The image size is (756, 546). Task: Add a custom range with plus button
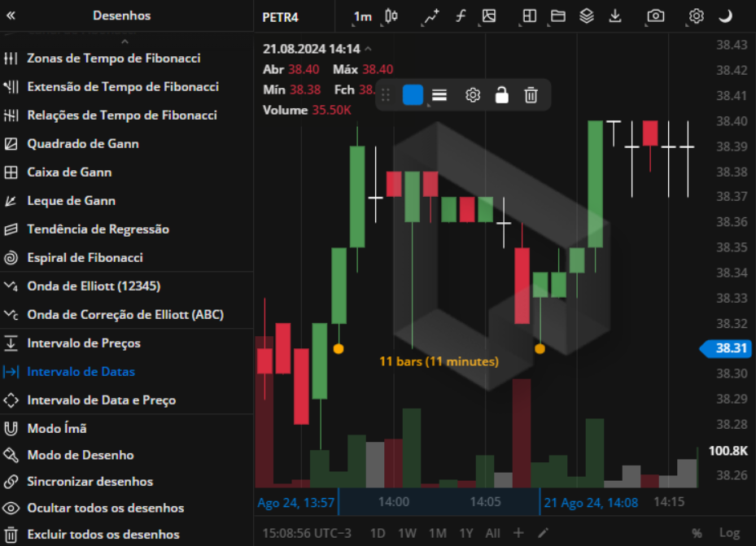pos(519,533)
